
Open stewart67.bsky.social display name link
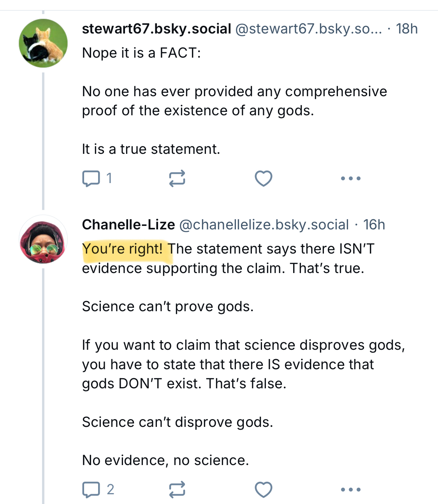[157, 29]
